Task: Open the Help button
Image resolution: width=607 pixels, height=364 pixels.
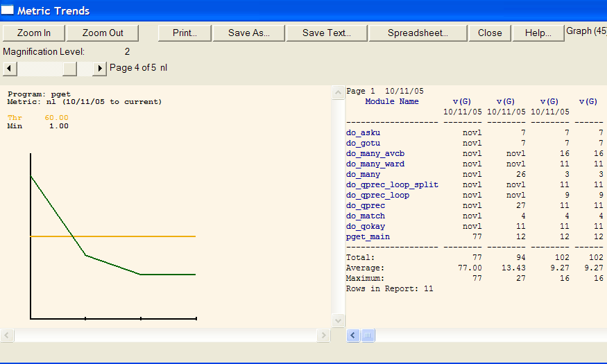Action: pyautogui.click(x=538, y=33)
